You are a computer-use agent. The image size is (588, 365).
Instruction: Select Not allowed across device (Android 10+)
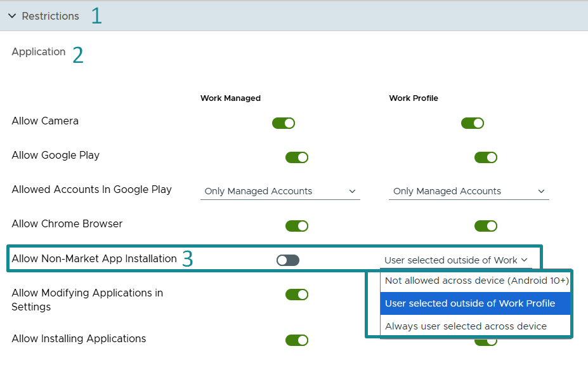click(476, 281)
